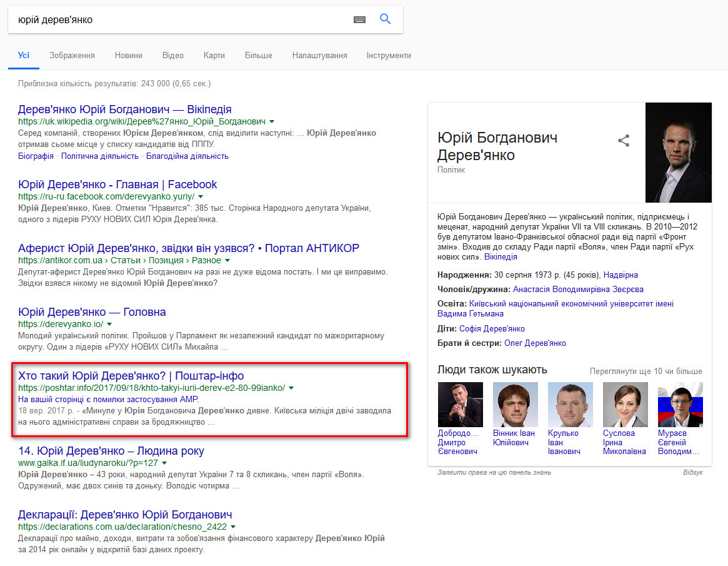Open the Новини tab

[129, 55]
